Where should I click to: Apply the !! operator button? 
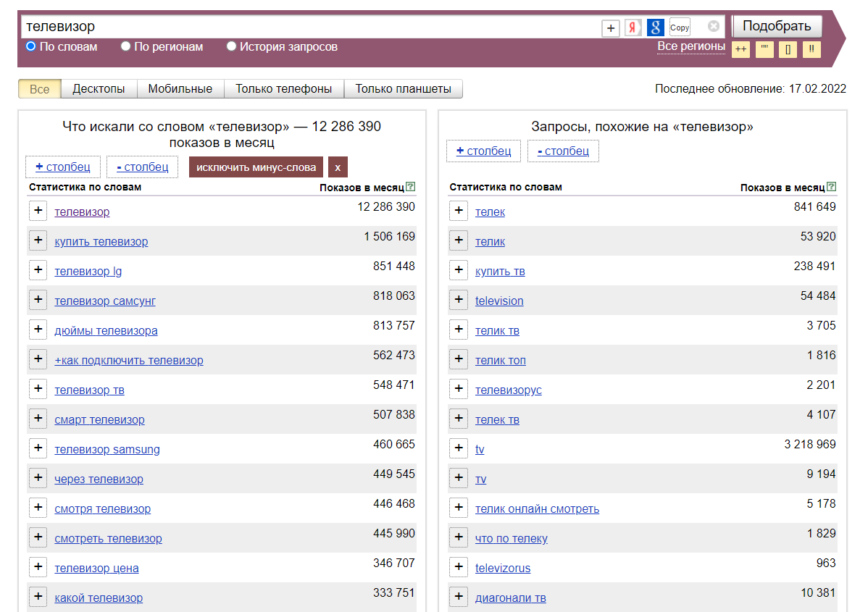coord(811,49)
